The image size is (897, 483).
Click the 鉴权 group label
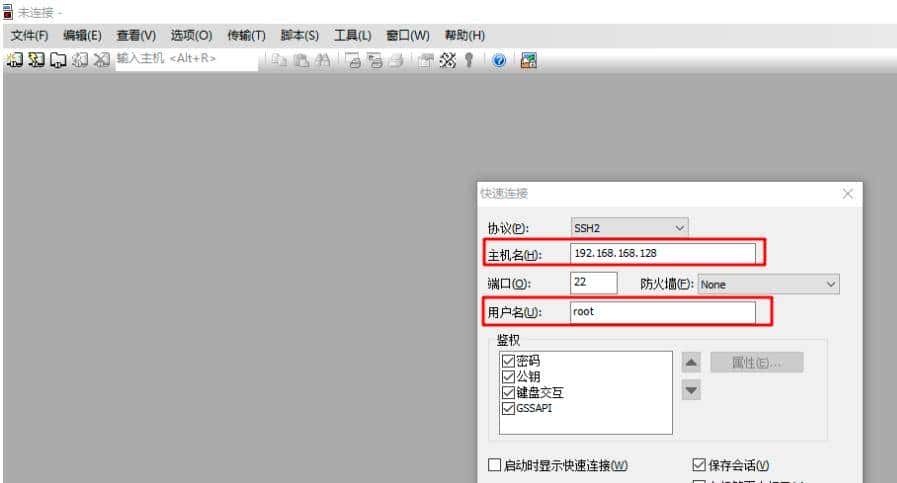pyautogui.click(x=508, y=341)
